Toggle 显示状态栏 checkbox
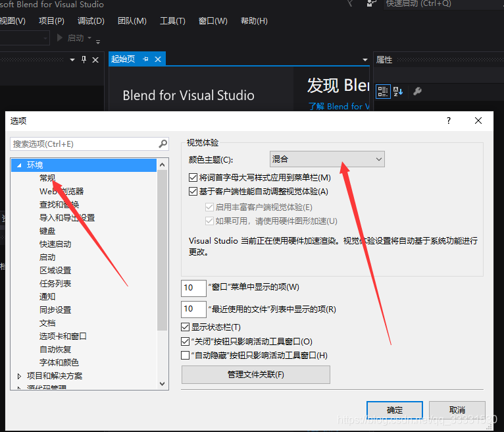The width and height of the screenshot is (504, 432). tap(185, 327)
